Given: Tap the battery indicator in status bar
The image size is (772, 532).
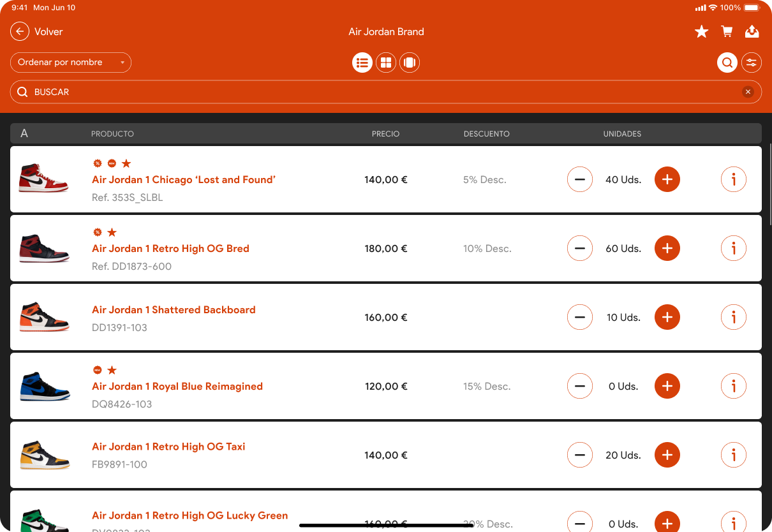Looking at the screenshot, I should tap(752, 8).
